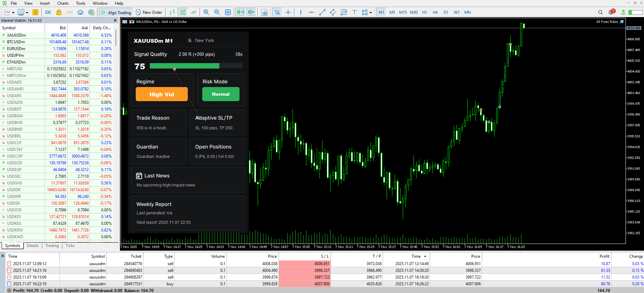The height and width of the screenshot is (293, 644).
Task: Zoom in on the chart
Action: click(206, 12)
